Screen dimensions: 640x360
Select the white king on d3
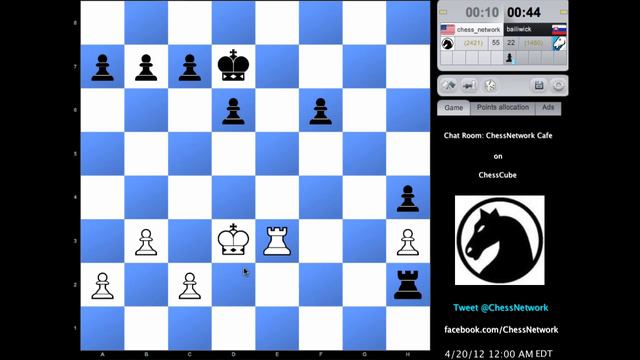coord(233,240)
